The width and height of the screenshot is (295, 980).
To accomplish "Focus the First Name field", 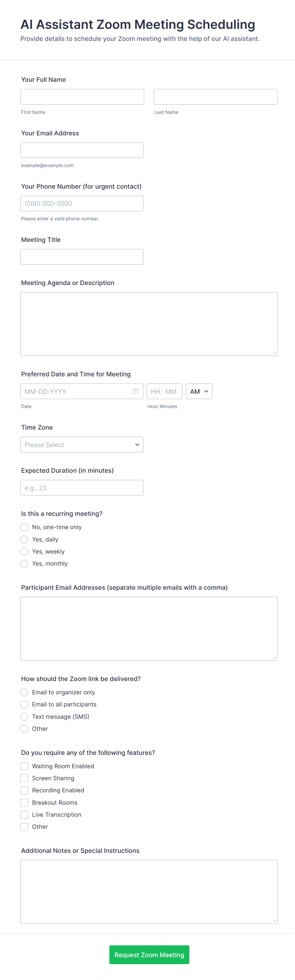I will coord(82,97).
